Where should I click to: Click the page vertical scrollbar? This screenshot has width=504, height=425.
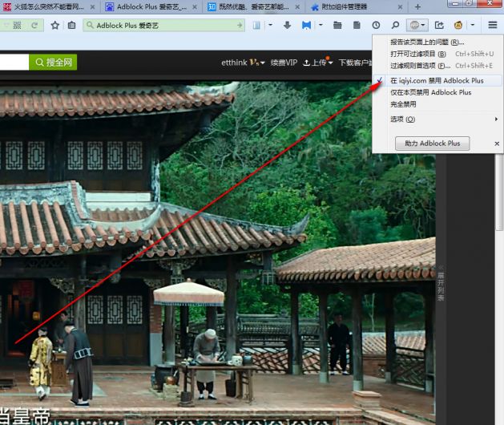point(499,193)
